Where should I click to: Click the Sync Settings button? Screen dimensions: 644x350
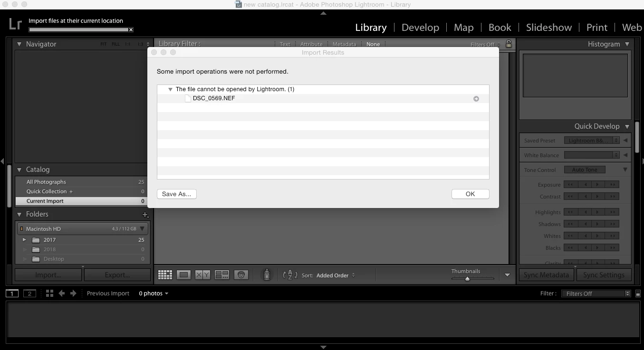click(604, 275)
